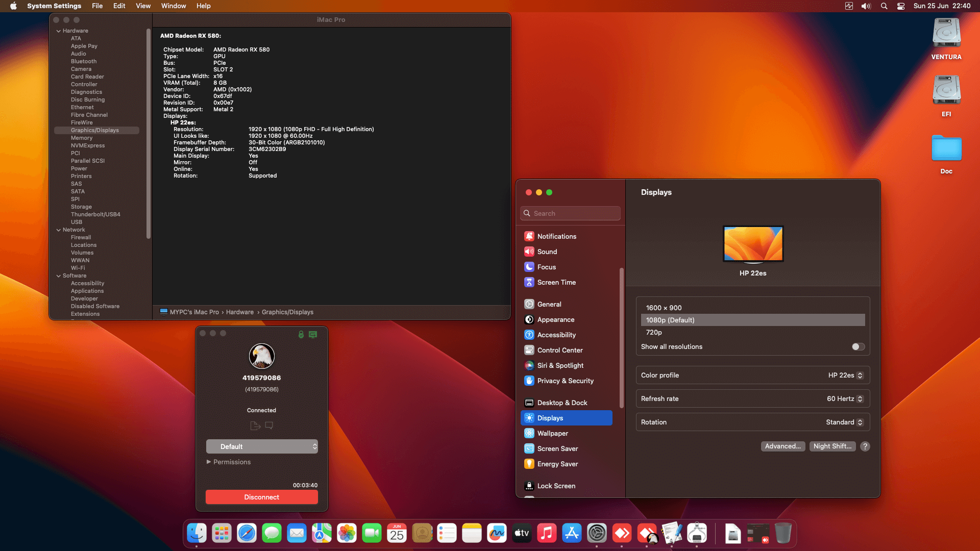Open the View menu

[x=143, y=6]
